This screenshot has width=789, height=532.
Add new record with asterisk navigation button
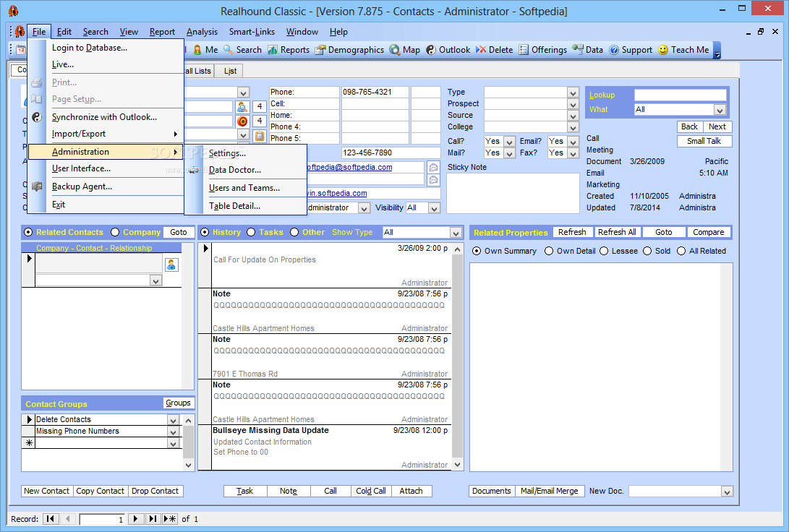pyautogui.click(x=170, y=519)
